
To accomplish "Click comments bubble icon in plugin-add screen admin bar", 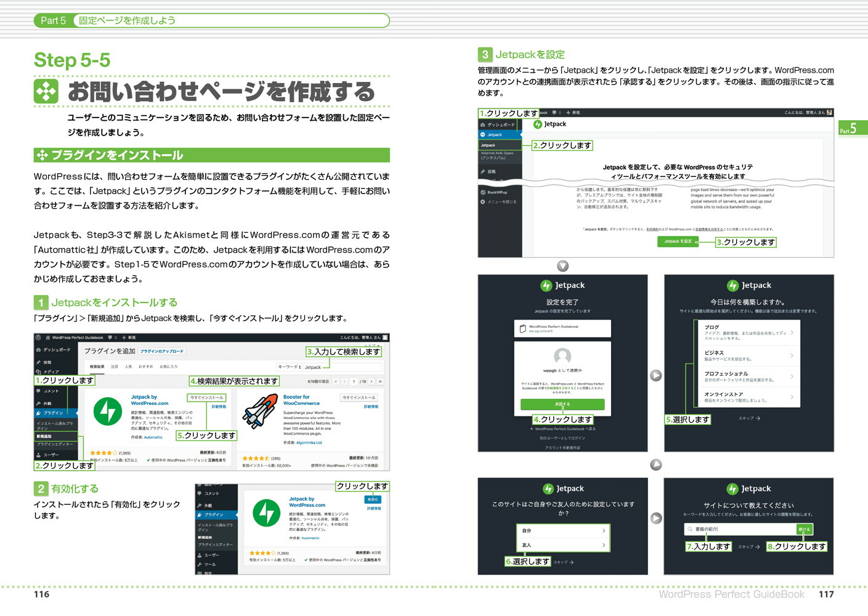I will click(112, 338).
